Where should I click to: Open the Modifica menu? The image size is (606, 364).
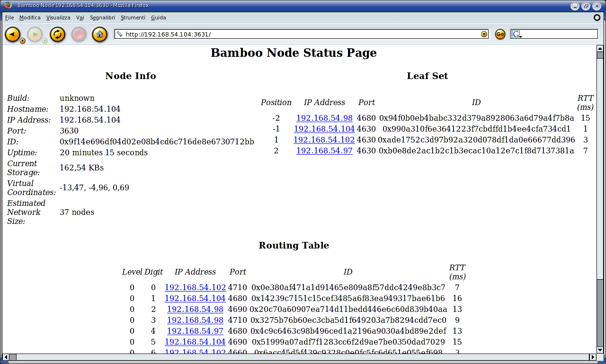pos(30,18)
